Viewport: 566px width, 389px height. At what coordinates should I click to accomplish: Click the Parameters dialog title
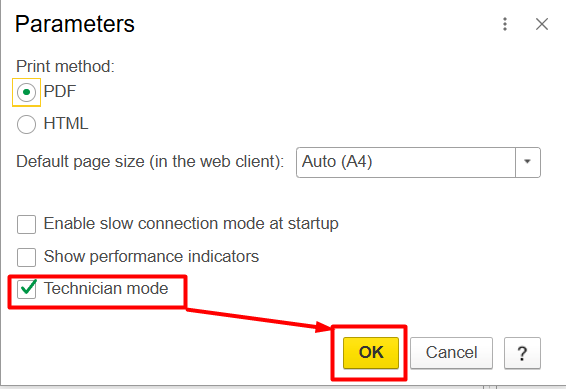pyautogui.click(x=75, y=24)
